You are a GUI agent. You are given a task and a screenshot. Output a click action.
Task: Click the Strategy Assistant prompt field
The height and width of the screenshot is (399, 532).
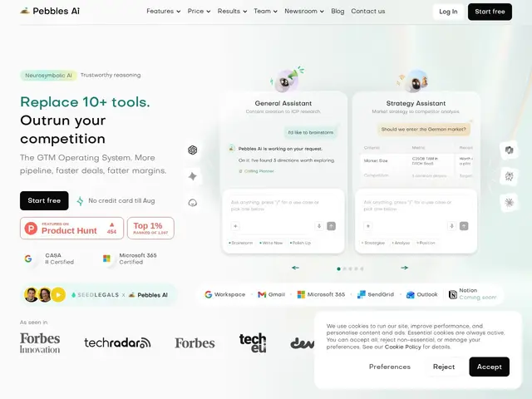[x=416, y=205]
